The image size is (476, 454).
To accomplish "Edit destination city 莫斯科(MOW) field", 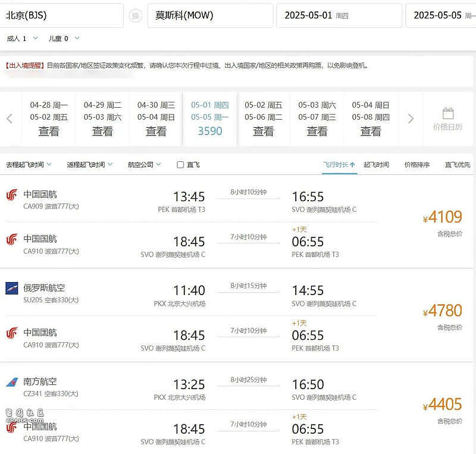I will (210, 15).
